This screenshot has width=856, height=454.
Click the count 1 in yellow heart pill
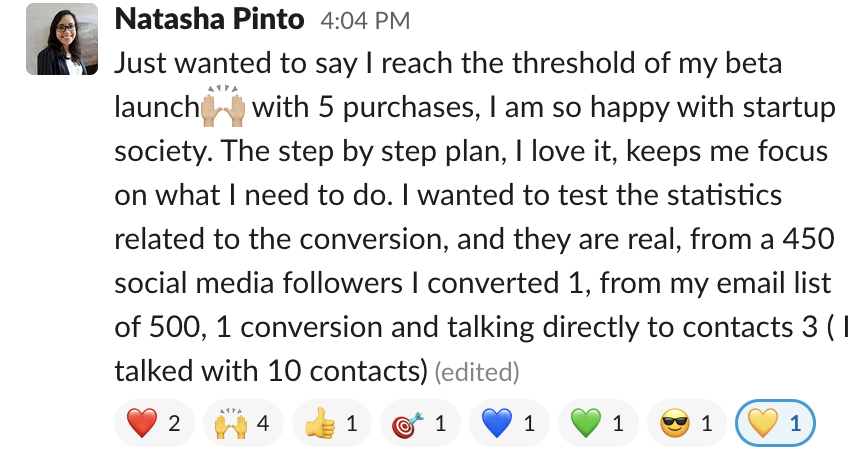tap(795, 423)
